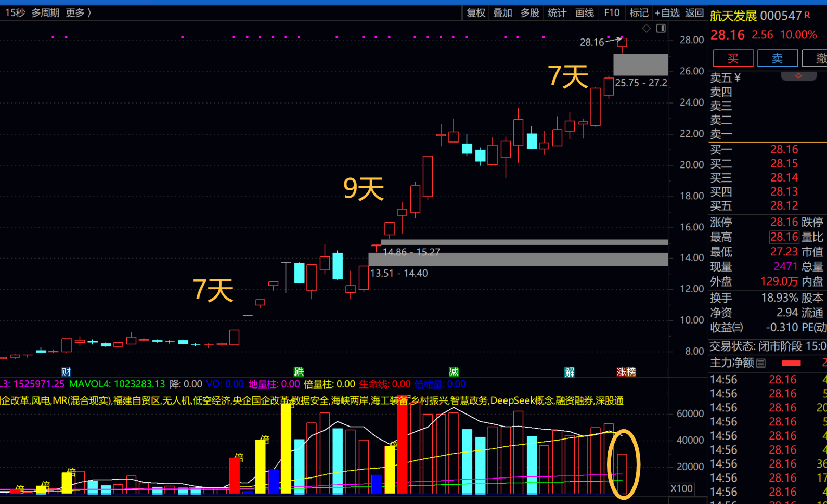
Task: Open the 主力净额 list icon
Action: tap(761, 363)
